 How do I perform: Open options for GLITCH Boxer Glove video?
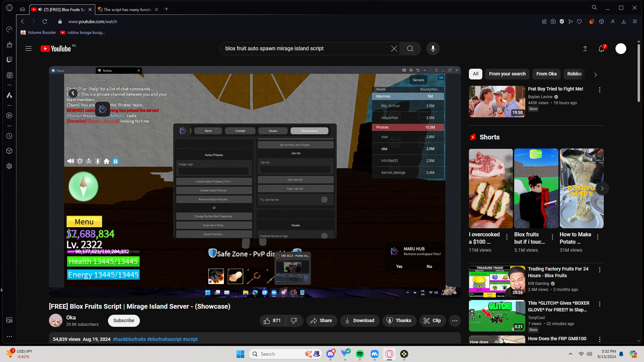pos(600,304)
